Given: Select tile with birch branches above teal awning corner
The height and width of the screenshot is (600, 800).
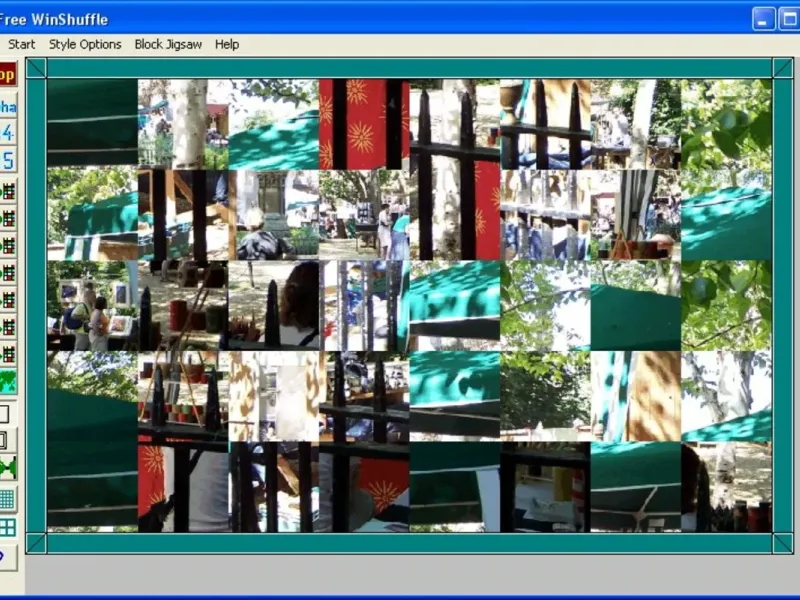Looking at the screenshot, I should click(x=727, y=396).
